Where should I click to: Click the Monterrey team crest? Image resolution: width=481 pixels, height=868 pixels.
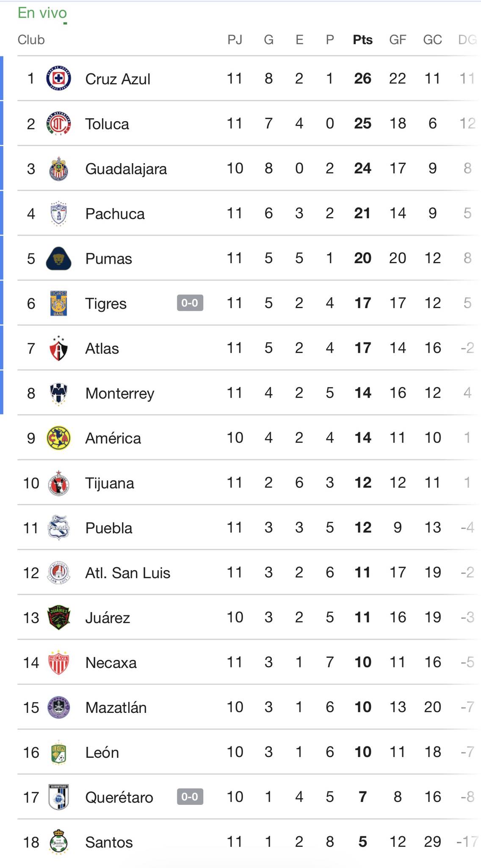click(x=58, y=393)
